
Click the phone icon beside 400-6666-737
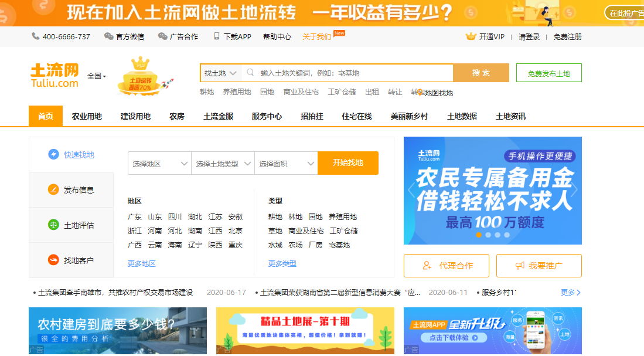coord(35,36)
